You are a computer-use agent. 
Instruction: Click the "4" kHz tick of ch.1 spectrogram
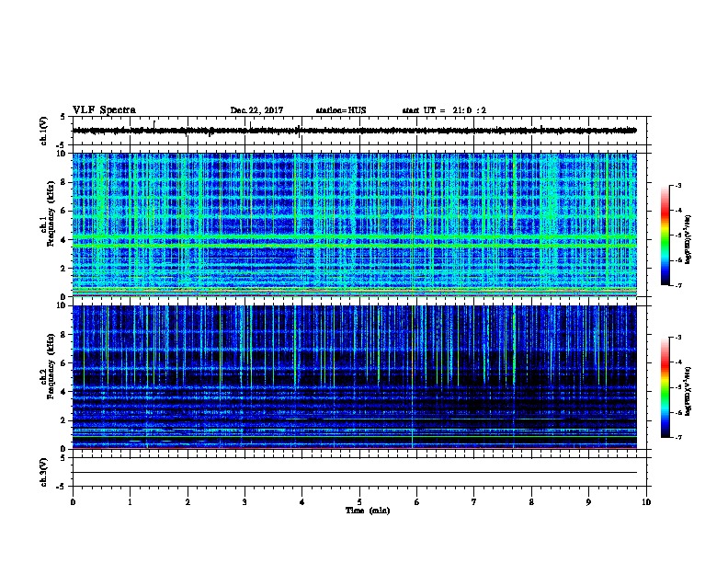pyautogui.click(x=65, y=240)
